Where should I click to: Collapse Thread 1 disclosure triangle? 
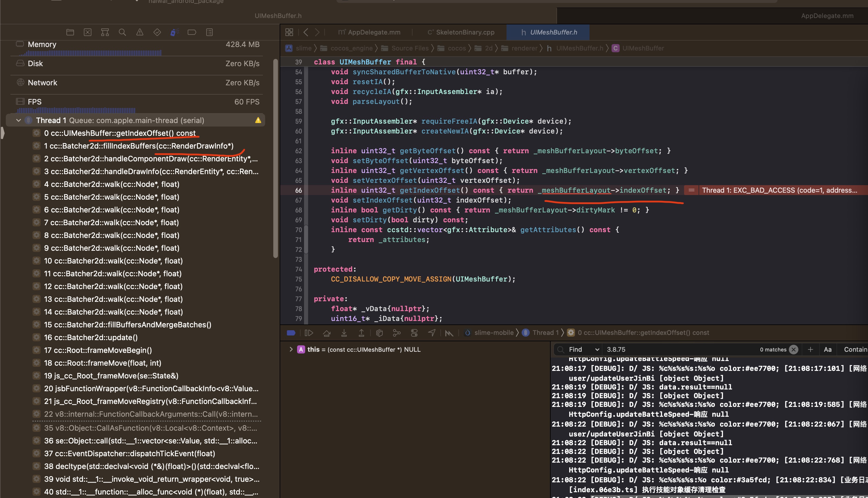[19, 120]
